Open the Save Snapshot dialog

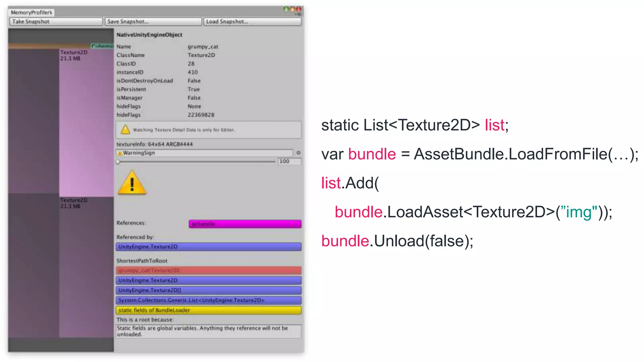[x=153, y=22]
